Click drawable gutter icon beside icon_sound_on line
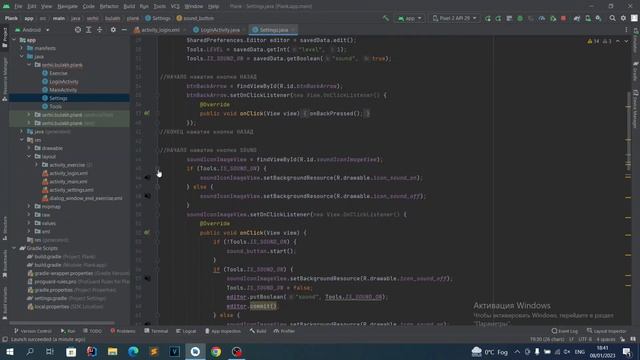The width and height of the screenshot is (640, 360). [x=147, y=178]
